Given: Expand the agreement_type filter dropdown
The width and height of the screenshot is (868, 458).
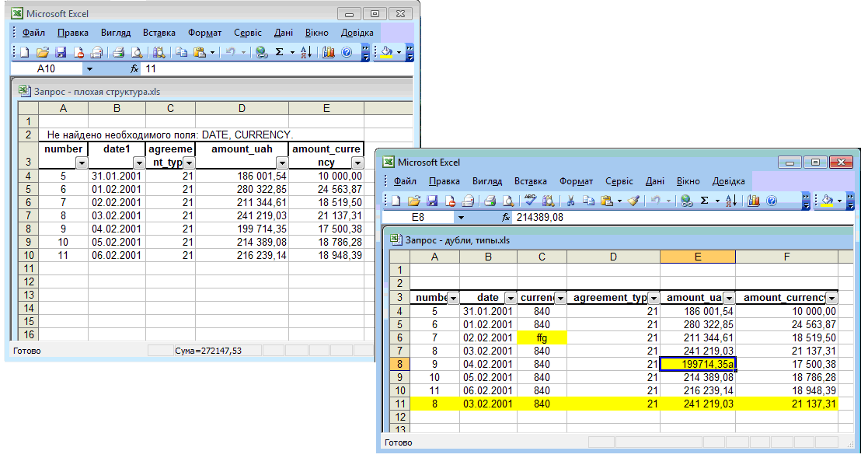Looking at the screenshot, I should [653, 298].
